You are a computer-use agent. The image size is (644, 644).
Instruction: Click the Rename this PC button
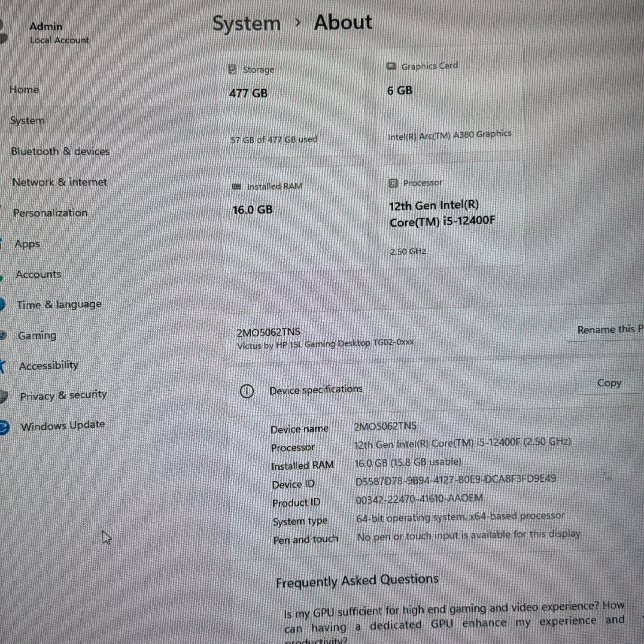click(x=609, y=330)
